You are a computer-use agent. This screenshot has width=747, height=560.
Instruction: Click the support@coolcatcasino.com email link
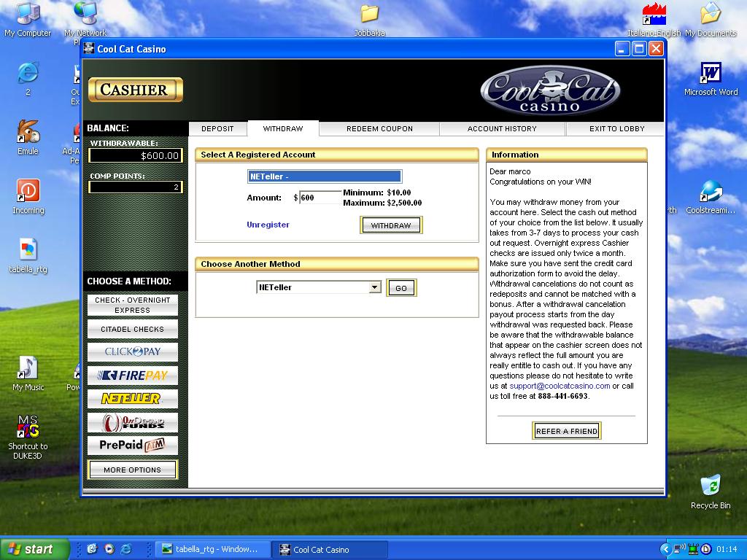(560, 386)
